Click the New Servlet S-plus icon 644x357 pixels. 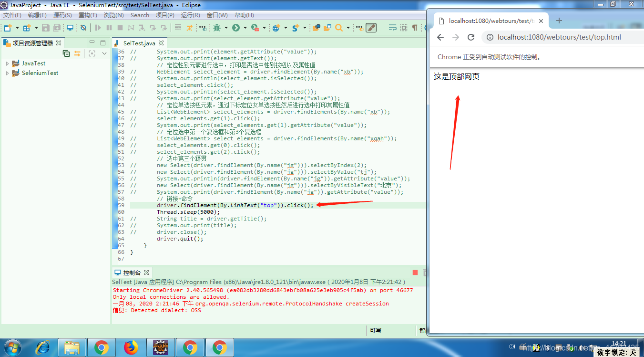click(296, 28)
